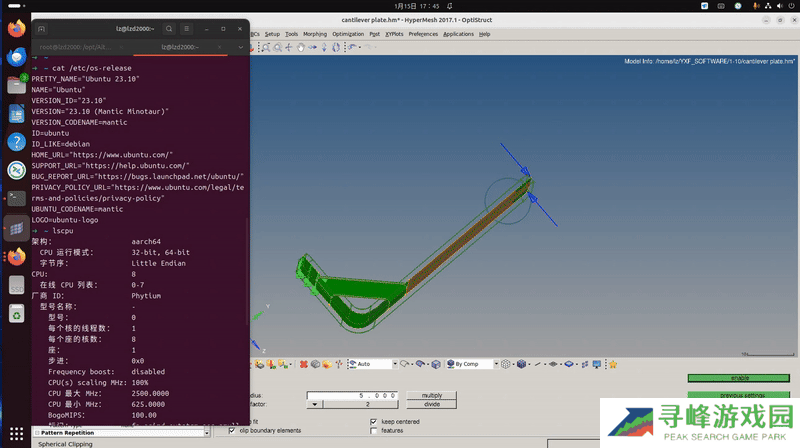The height and width of the screenshot is (448, 800).
Task: Open the Help menu in HyperMesh
Action: click(484, 34)
